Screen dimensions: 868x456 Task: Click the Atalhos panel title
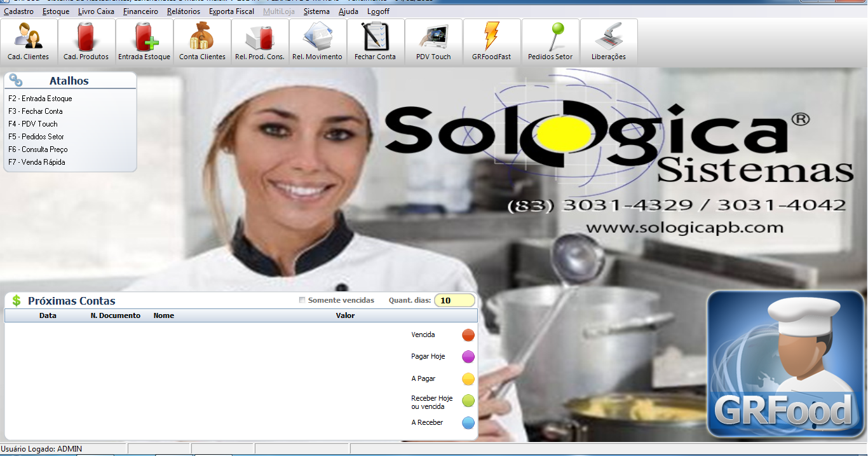[69, 81]
